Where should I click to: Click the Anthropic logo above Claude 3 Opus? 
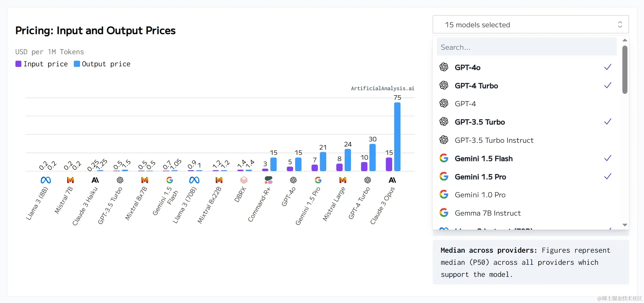click(x=392, y=180)
